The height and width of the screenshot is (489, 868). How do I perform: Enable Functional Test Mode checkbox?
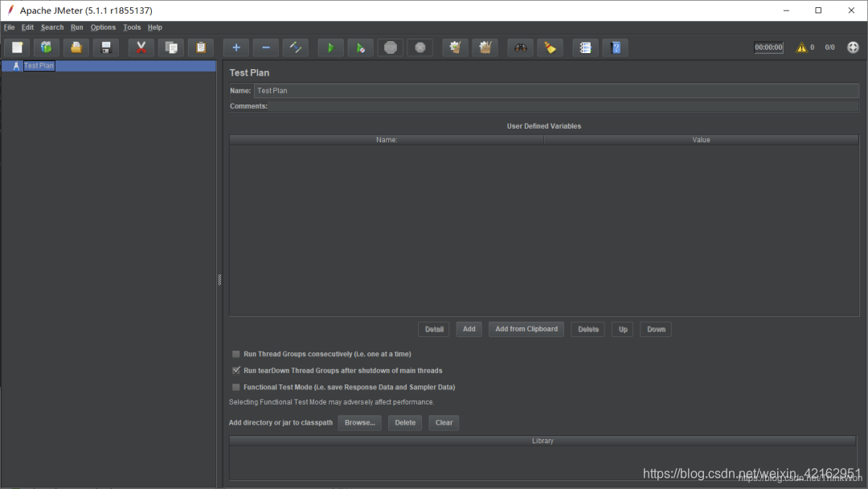pyautogui.click(x=236, y=387)
